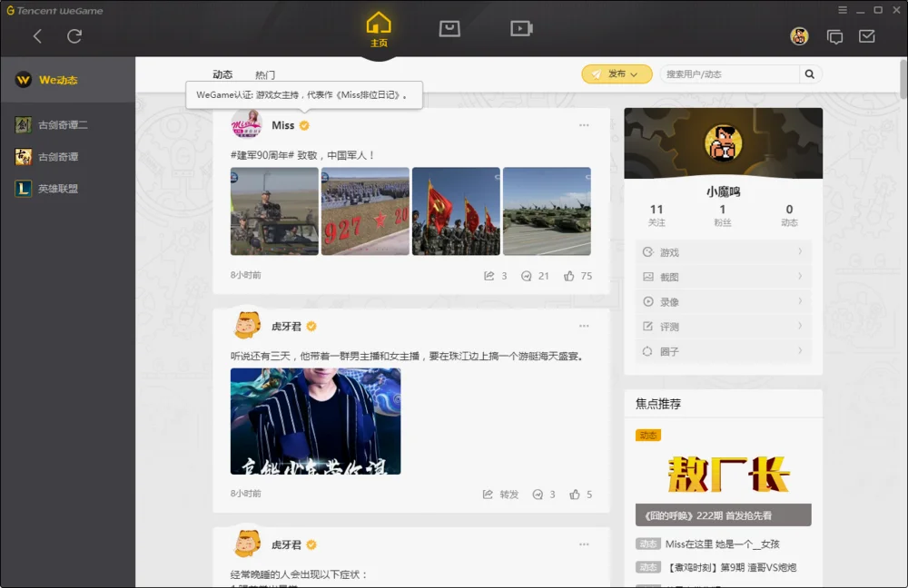Viewport: 908px width, 588px height.
Task: Open 222期 首发抢先看 caption link
Action: pos(724,515)
